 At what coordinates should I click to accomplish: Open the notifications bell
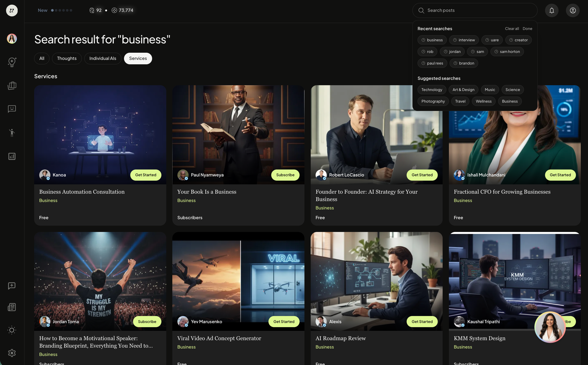coord(552,10)
